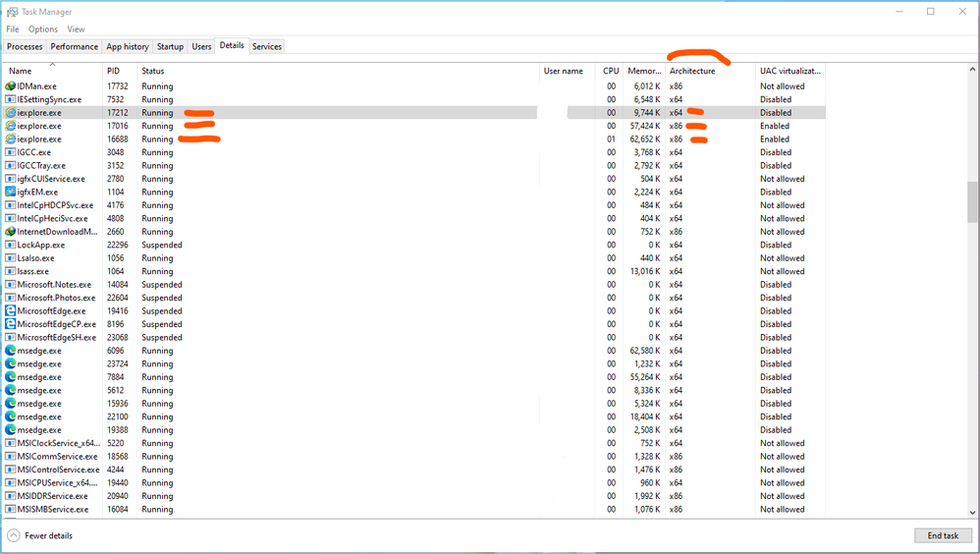980x554 pixels.
Task: Switch to the App history tab
Action: pos(128,46)
